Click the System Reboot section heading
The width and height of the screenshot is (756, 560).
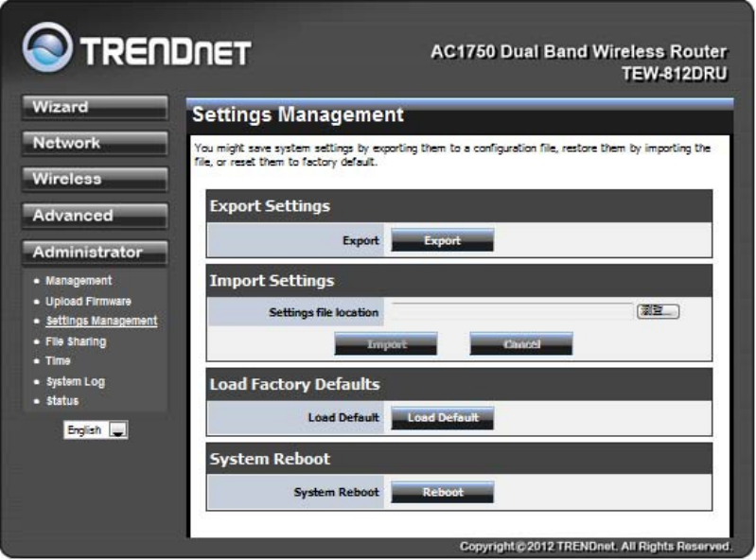270,459
